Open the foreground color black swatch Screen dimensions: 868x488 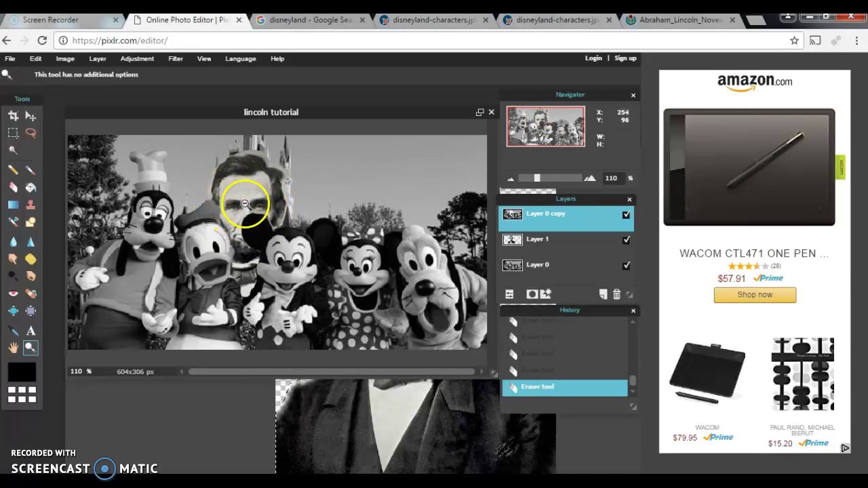pos(22,371)
